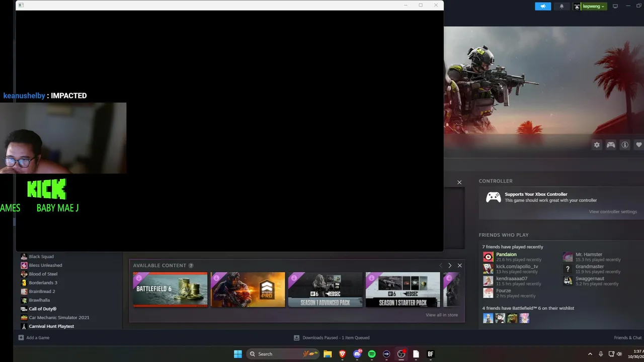Open Spotify from taskbar

coord(372,354)
